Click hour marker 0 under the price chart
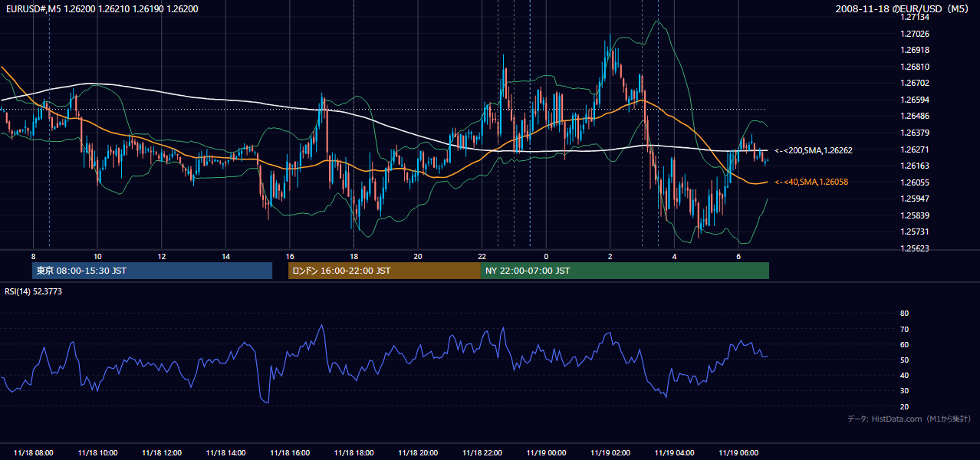 tap(546, 256)
